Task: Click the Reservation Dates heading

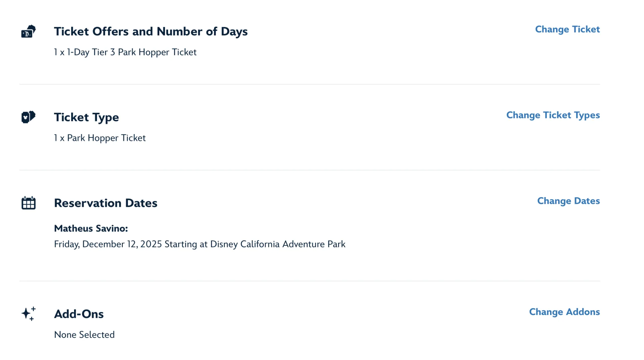Action: click(x=105, y=203)
